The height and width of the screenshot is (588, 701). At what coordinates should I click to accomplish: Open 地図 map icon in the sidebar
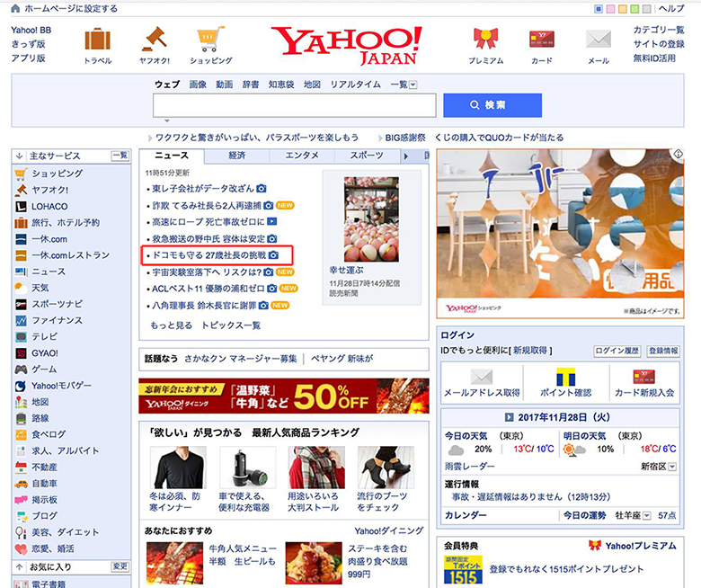point(21,402)
